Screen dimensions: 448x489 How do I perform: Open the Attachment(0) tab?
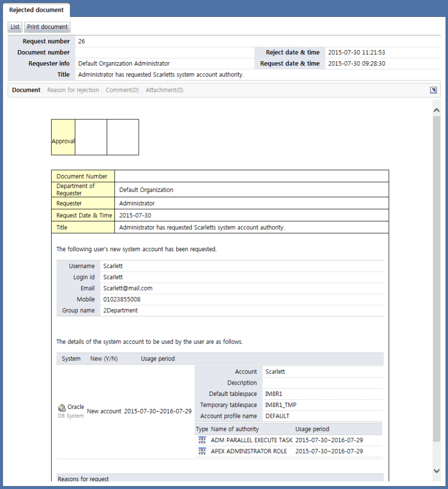coord(164,90)
